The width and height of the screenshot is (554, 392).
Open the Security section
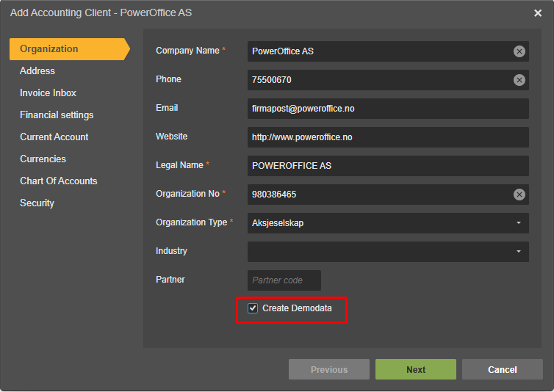point(37,203)
